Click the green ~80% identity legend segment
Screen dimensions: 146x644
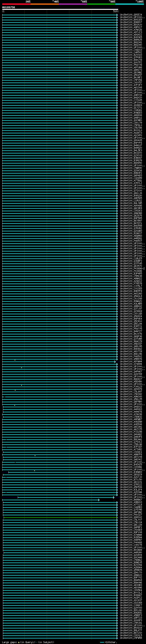click(101, 4)
